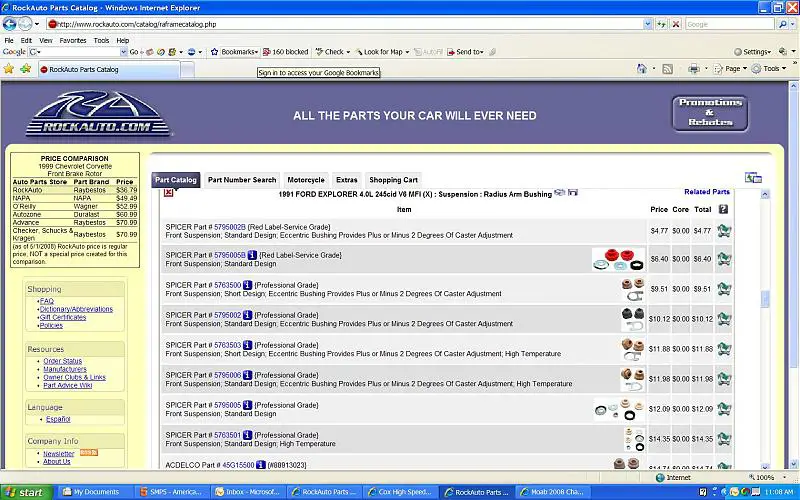The height and width of the screenshot is (500, 800).
Task: Click the Windows Start button
Action: 26,492
